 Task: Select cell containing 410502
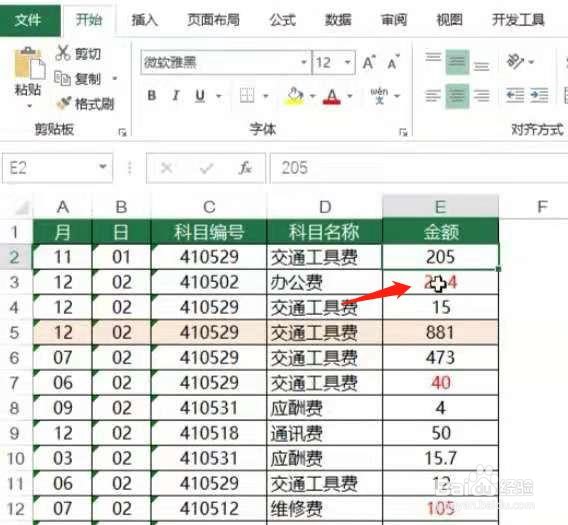209,282
